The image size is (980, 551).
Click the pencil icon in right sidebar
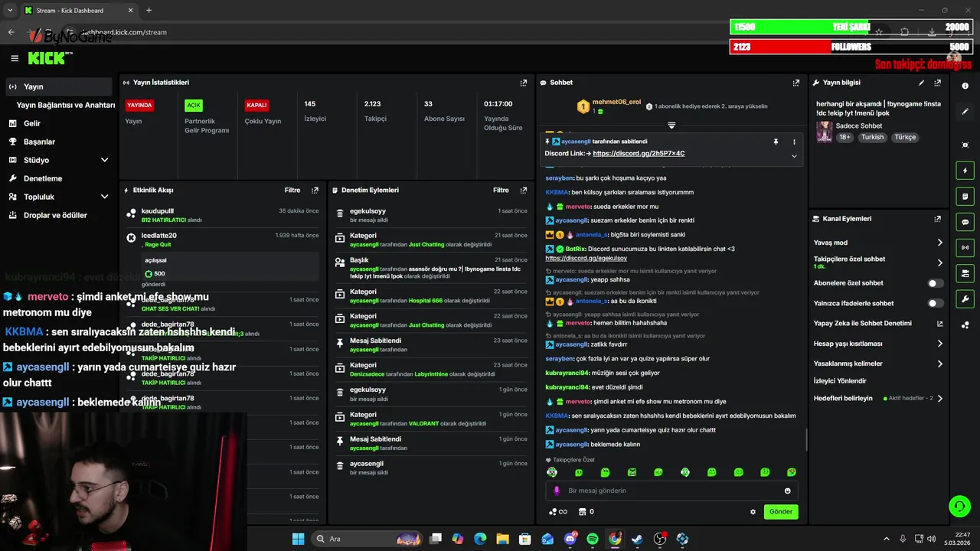[965, 112]
